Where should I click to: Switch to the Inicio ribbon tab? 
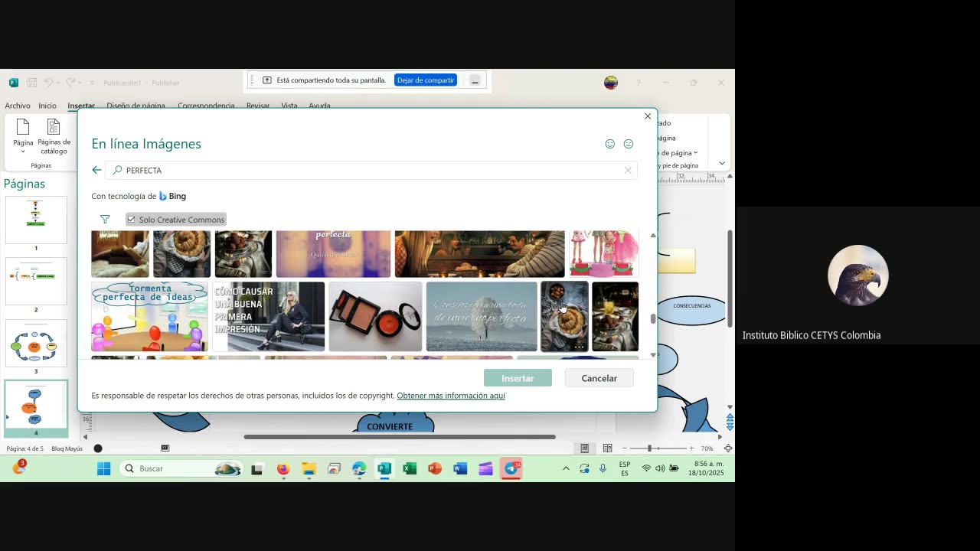(x=47, y=106)
